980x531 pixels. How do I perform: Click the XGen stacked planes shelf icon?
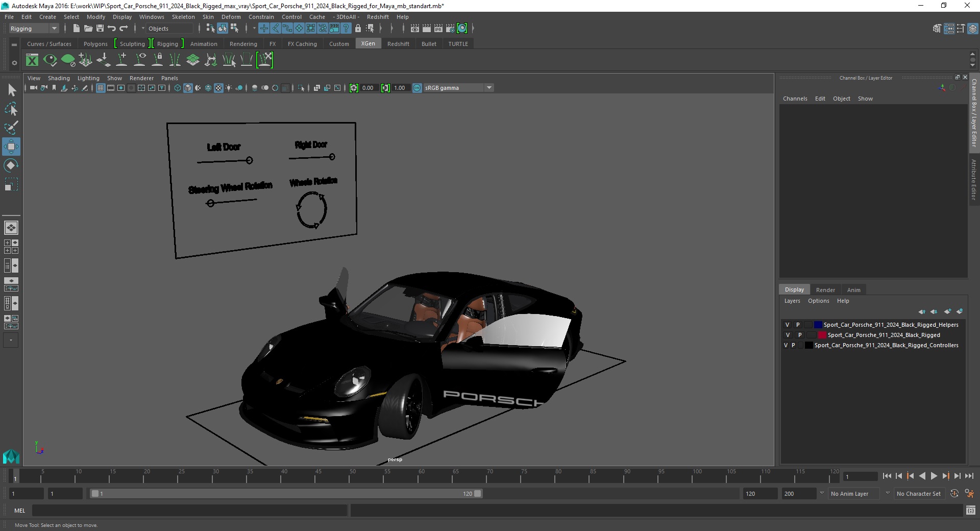193,60
